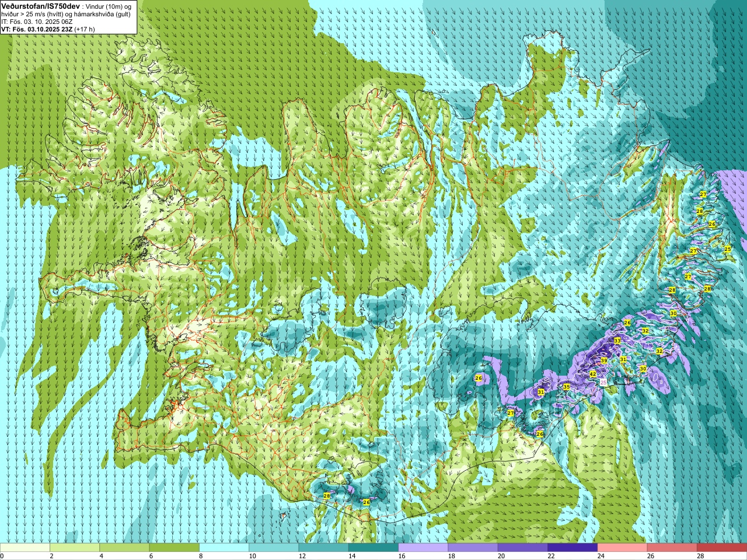Image resolution: width=747 pixels, height=560 pixels.
Task: Click the 'VT: Fös. 03.10.2025 23Z' valid time
Action: (x=37, y=29)
